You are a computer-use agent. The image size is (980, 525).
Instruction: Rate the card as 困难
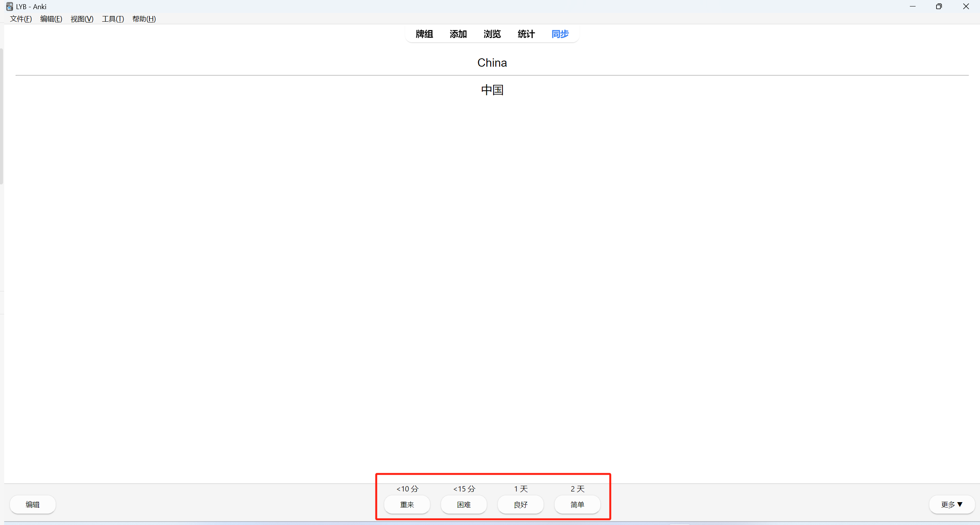click(464, 504)
